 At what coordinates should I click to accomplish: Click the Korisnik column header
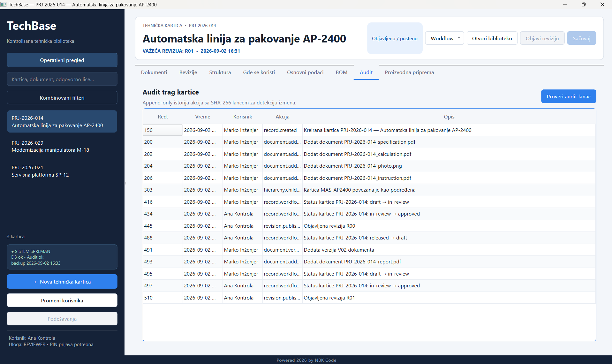pos(243,117)
